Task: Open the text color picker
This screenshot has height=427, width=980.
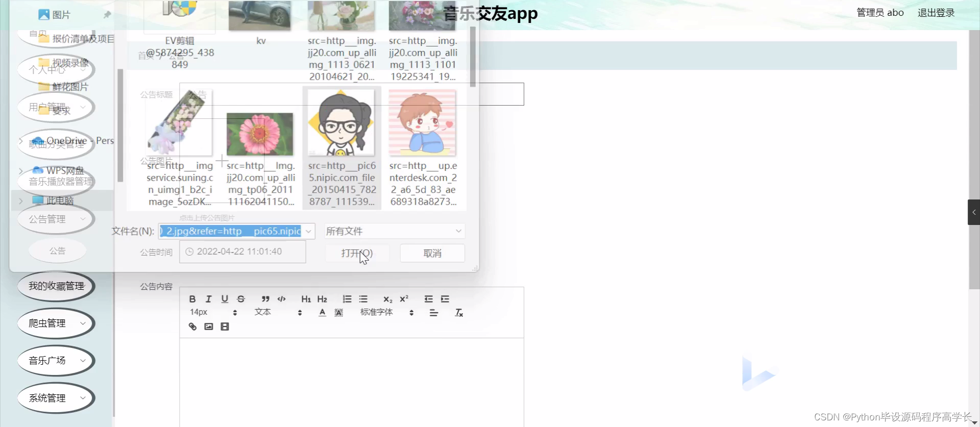Action: [322, 313]
